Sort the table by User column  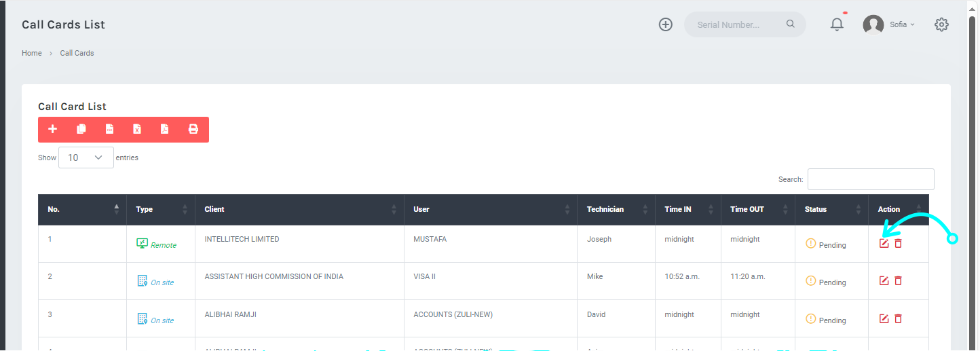[491, 210]
